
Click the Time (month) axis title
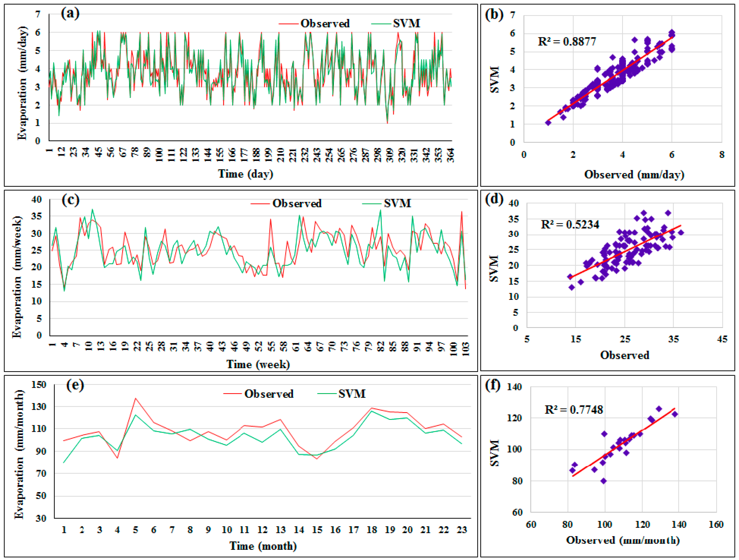263,546
